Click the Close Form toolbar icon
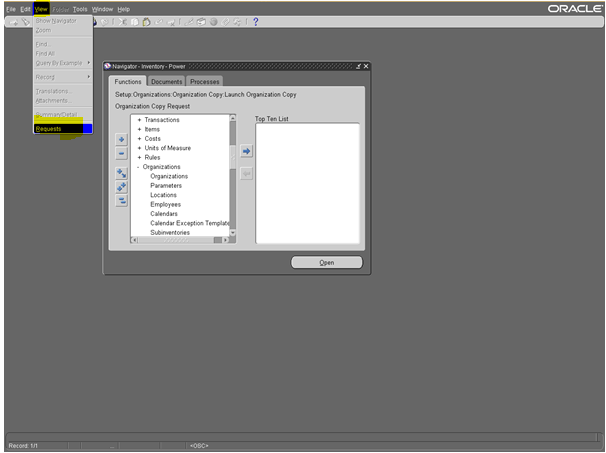 click(105, 22)
